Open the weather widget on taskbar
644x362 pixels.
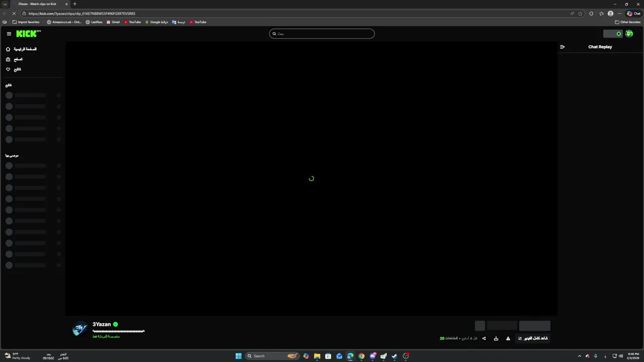tap(18, 356)
